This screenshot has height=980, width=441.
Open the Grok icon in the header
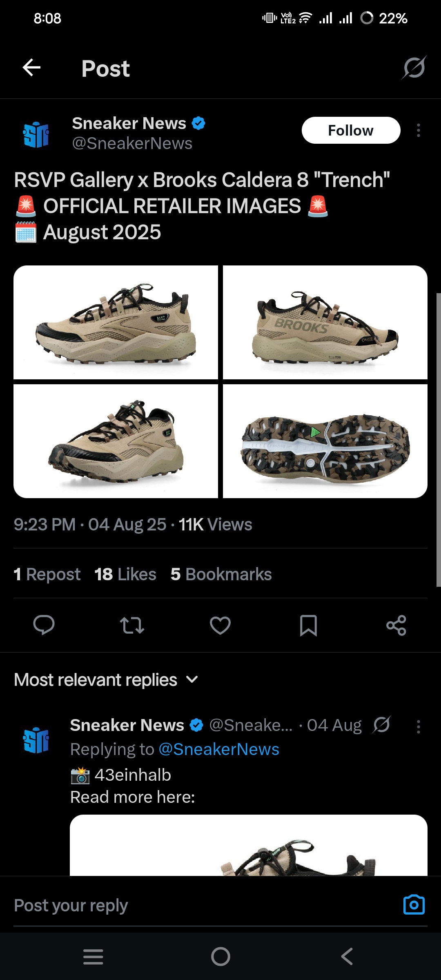coord(414,68)
